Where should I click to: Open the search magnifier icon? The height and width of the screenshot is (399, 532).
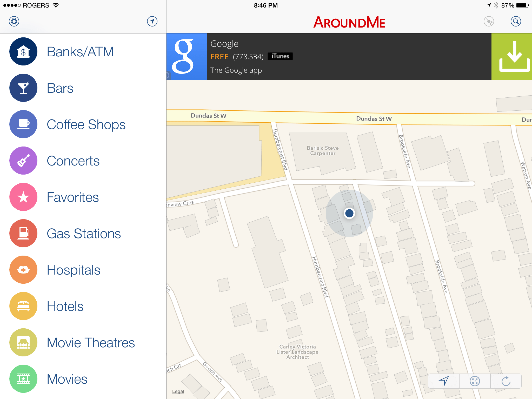point(516,21)
